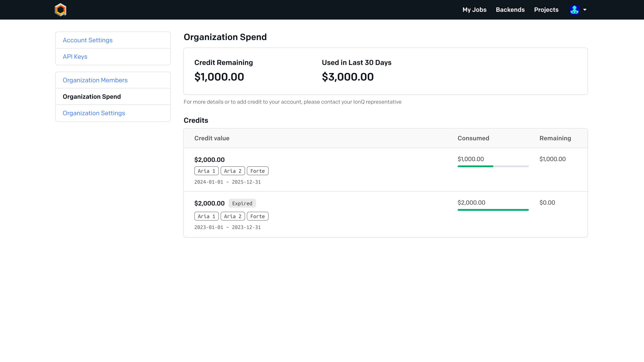Click Organization Settings sidebar item
This screenshot has width=644, height=362.
[94, 113]
